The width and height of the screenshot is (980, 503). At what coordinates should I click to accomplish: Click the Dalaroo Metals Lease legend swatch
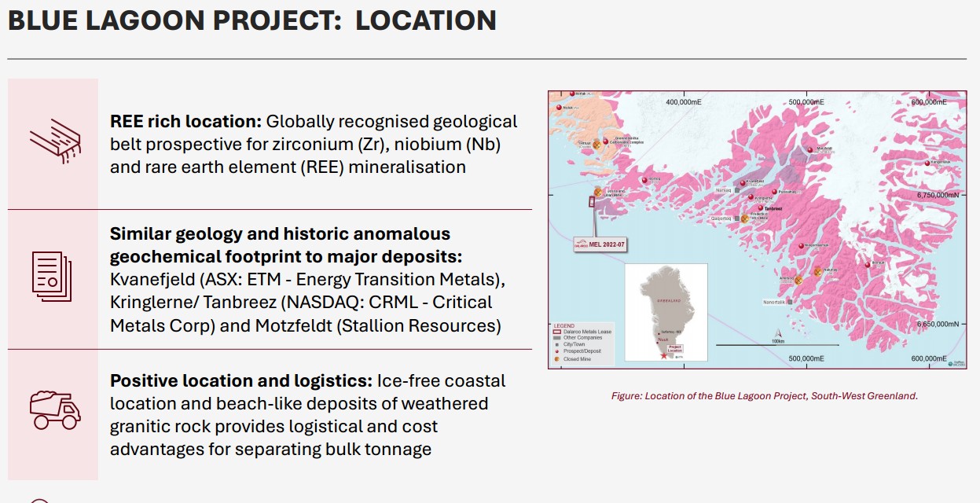click(x=557, y=331)
